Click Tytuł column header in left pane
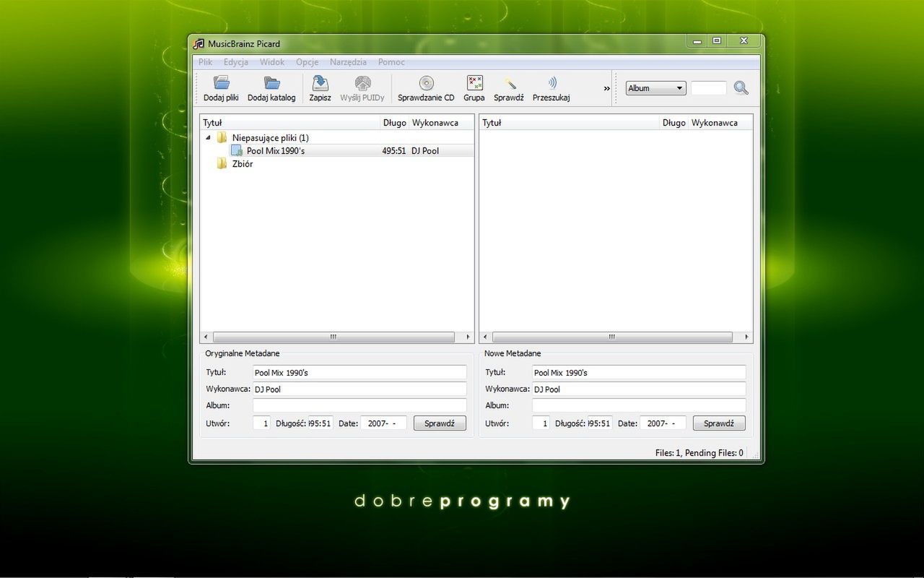This screenshot has width=924, height=578. pos(290,123)
